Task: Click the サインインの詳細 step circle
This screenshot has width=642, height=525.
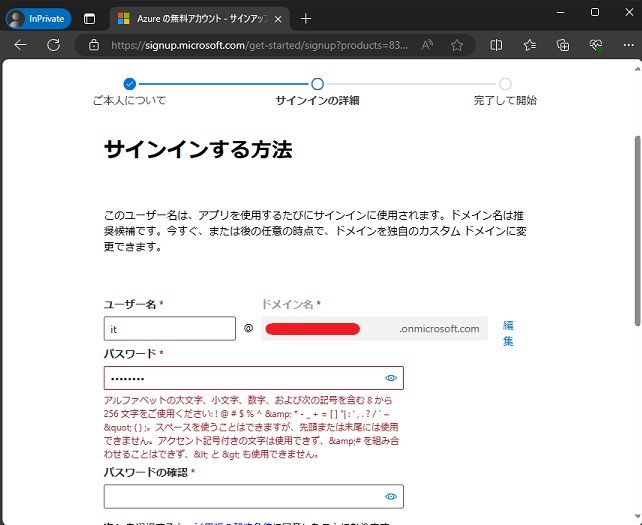Action: (317, 84)
